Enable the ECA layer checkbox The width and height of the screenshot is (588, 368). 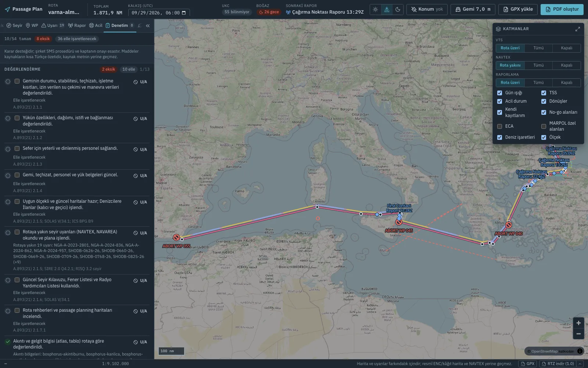(499, 126)
